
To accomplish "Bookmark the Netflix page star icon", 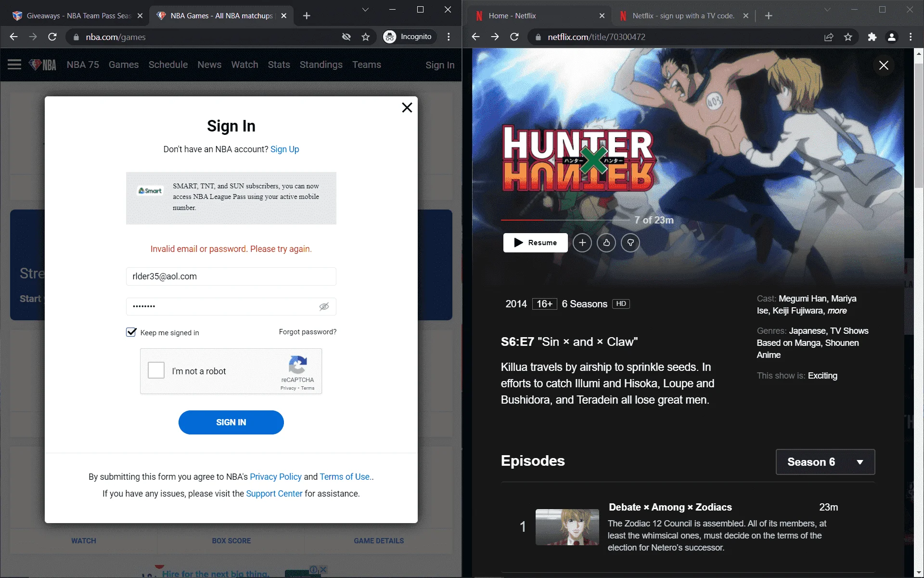I will (848, 37).
